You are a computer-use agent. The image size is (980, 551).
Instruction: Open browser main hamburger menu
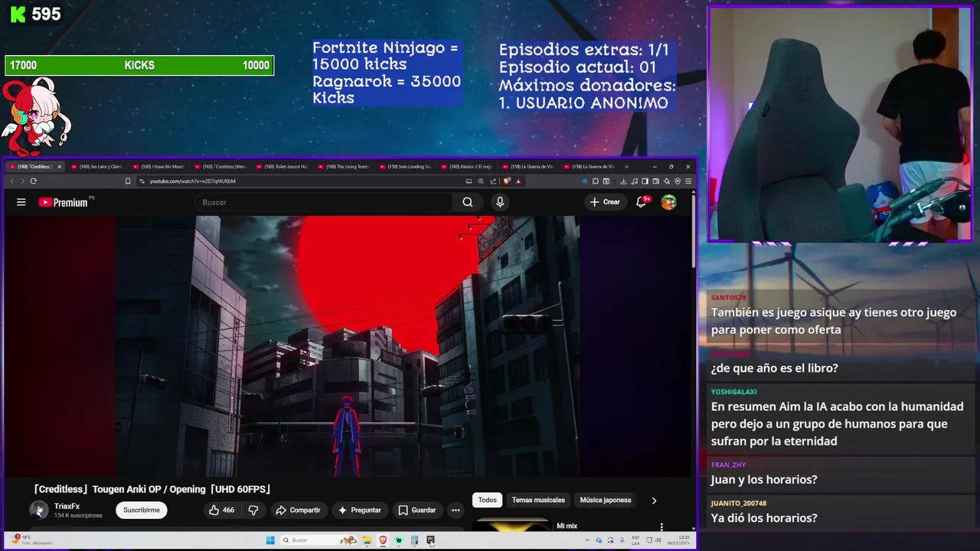tap(688, 181)
